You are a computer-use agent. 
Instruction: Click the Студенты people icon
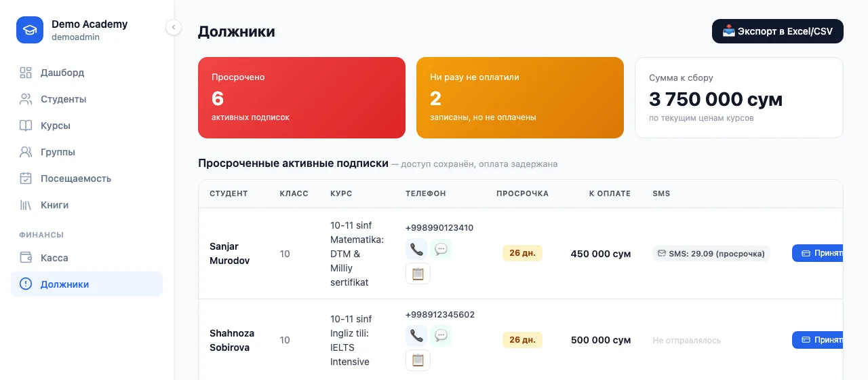click(x=26, y=99)
